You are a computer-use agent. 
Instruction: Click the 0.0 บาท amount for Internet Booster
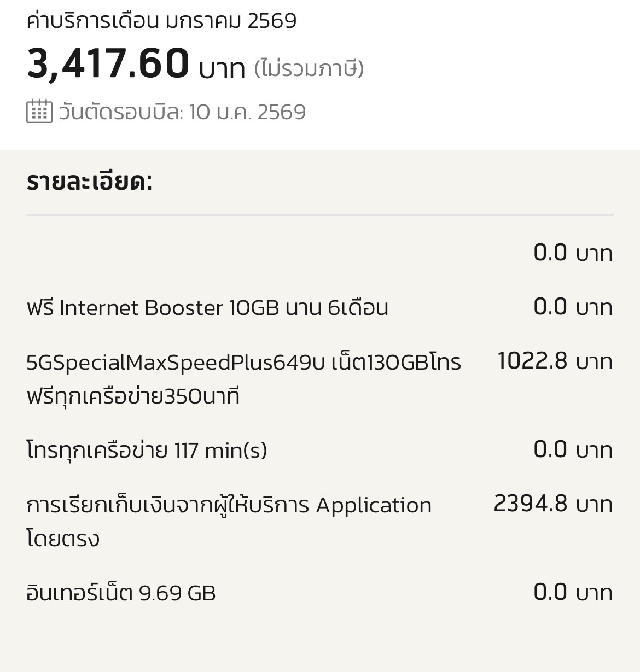(572, 307)
